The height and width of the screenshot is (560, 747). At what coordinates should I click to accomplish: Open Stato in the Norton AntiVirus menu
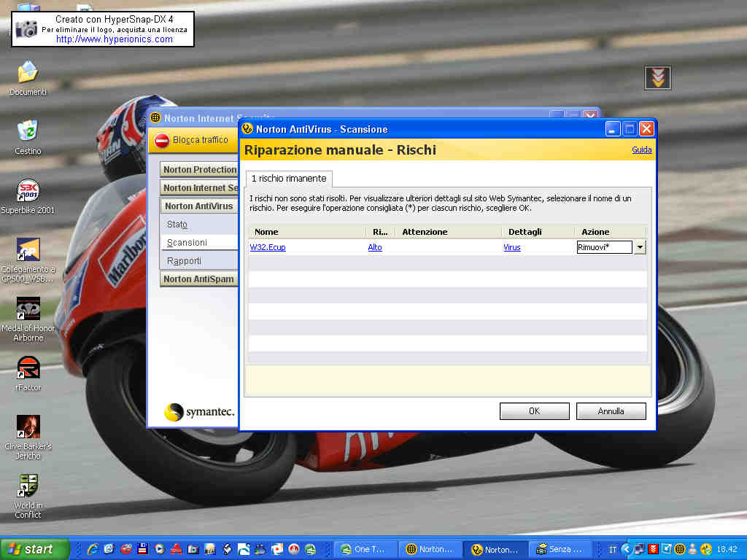tap(177, 225)
